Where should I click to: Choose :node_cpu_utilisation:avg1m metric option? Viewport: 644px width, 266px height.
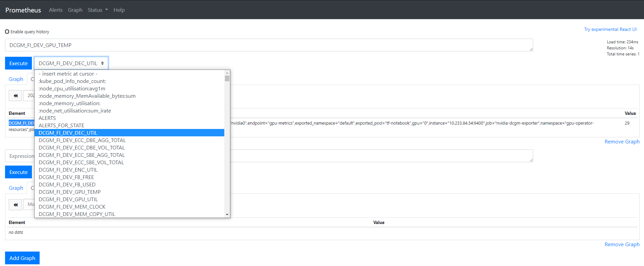pos(129,89)
